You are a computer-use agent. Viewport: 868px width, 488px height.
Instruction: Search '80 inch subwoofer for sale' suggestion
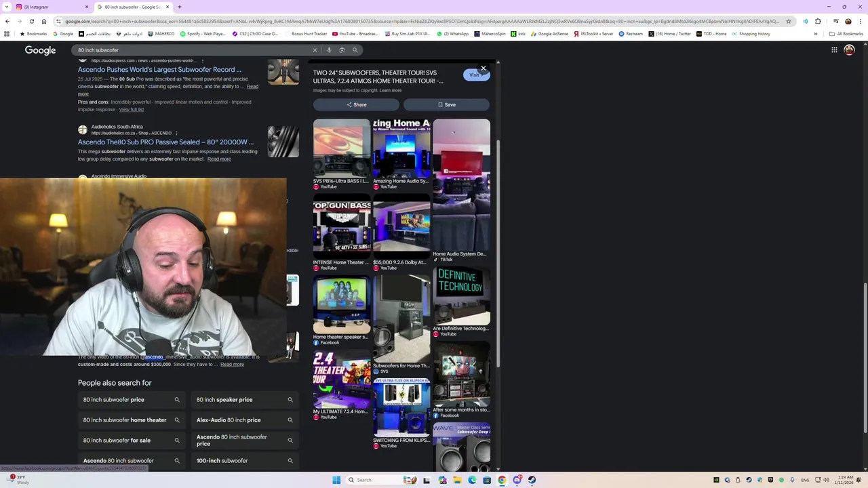point(132,441)
